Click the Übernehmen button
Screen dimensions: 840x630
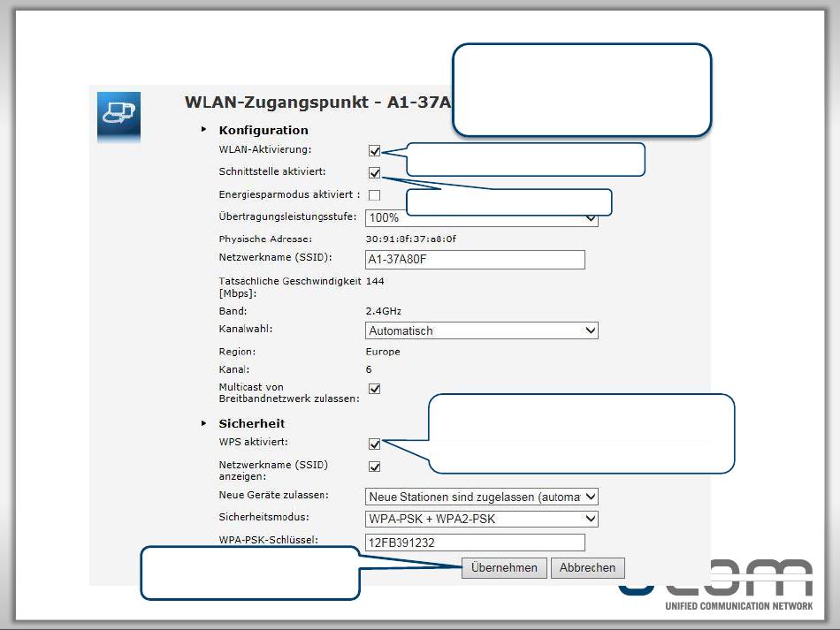pyautogui.click(x=504, y=568)
